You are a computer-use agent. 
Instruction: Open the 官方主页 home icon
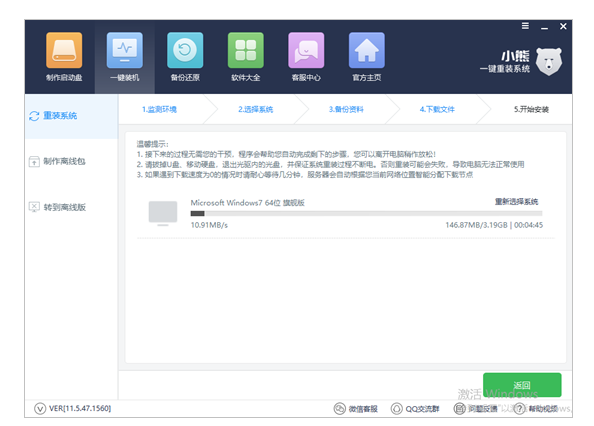[367, 50]
